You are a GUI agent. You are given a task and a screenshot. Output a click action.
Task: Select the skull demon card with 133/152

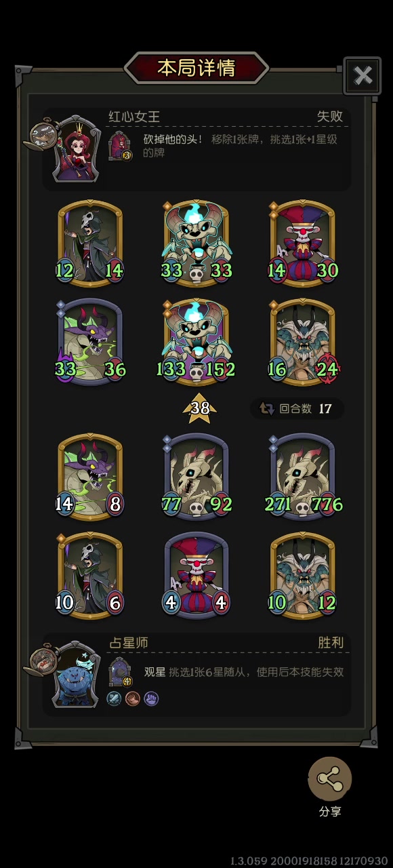pos(196,342)
